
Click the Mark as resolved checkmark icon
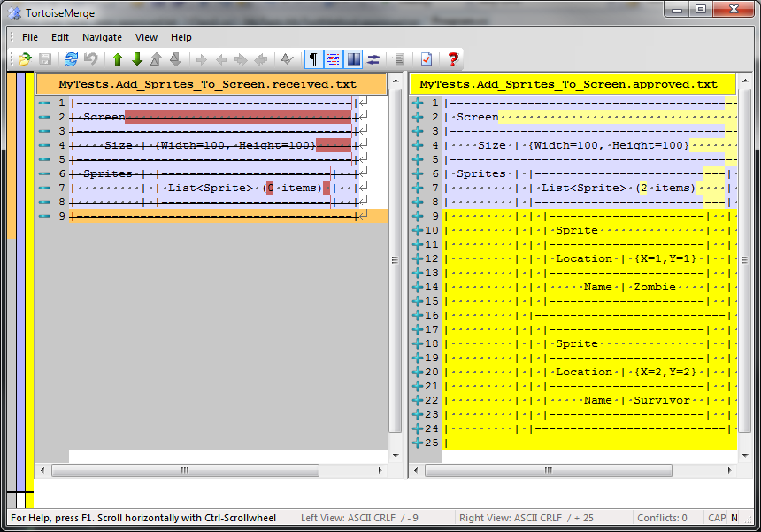click(287, 59)
